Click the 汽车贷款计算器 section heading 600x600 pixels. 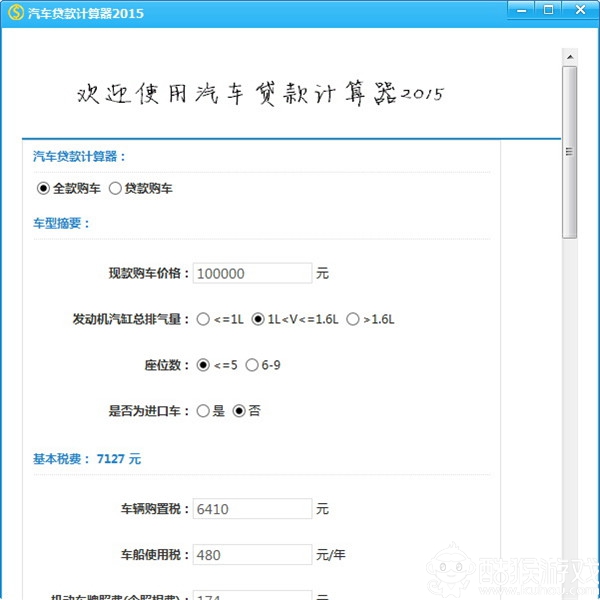pos(79,156)
